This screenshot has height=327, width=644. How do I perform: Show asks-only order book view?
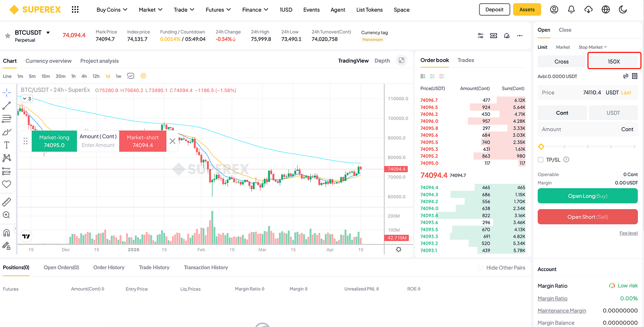pos(442,76)
